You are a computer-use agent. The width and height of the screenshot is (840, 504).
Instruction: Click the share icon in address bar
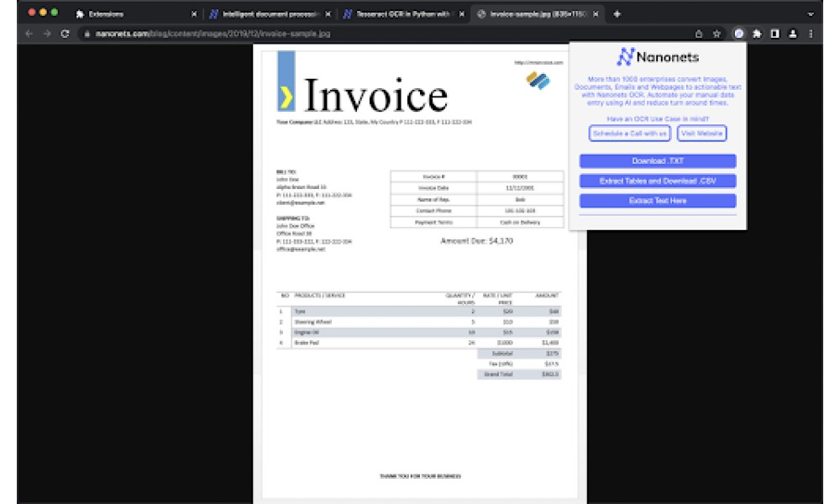pyautogui.click(x=699, y=34)
